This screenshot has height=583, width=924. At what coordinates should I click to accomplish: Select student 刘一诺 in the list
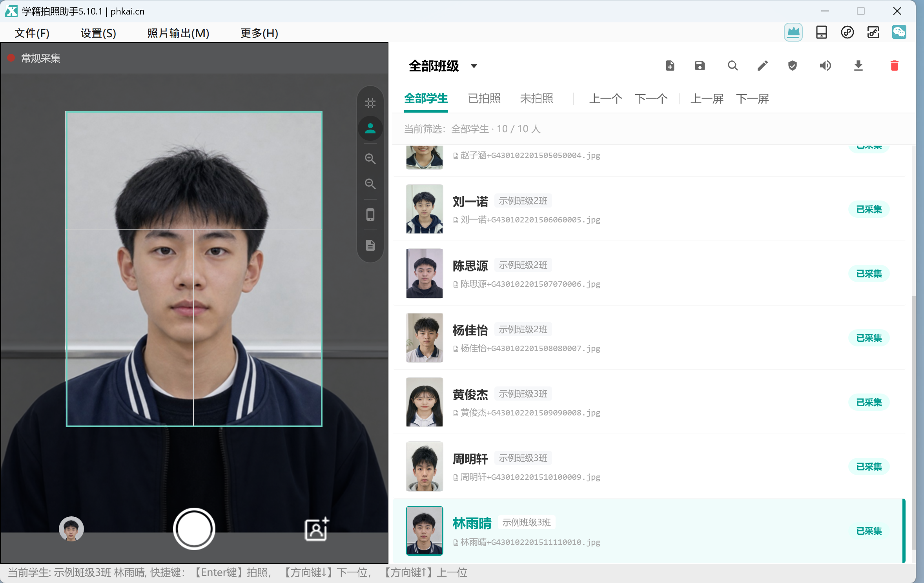[x=649, y=209]
